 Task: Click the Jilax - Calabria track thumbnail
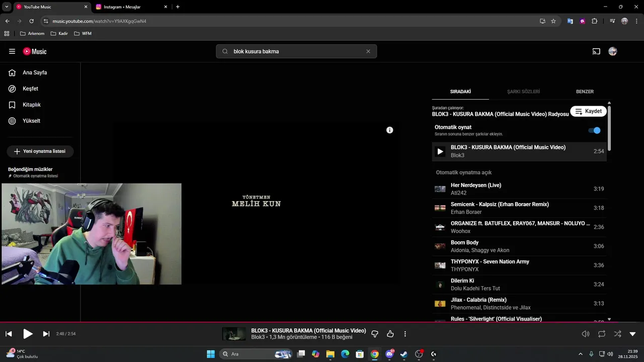coord(440,304)
